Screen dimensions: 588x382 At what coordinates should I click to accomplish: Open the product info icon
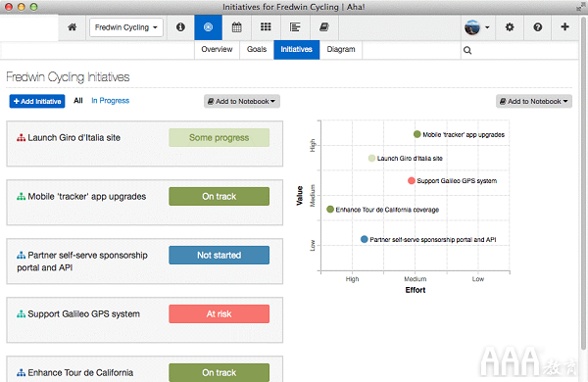(x=180, y=27)
